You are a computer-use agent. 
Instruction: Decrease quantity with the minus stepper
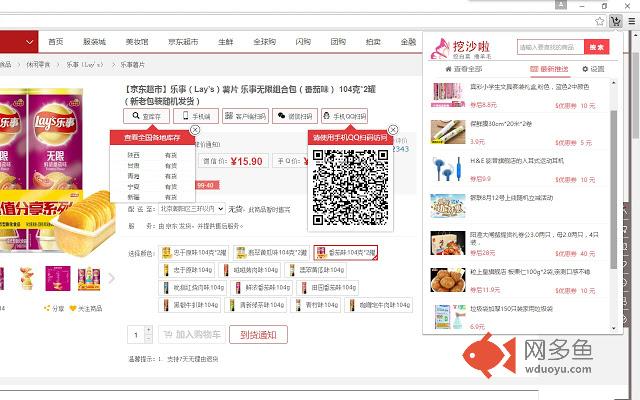tap(149, 339)
